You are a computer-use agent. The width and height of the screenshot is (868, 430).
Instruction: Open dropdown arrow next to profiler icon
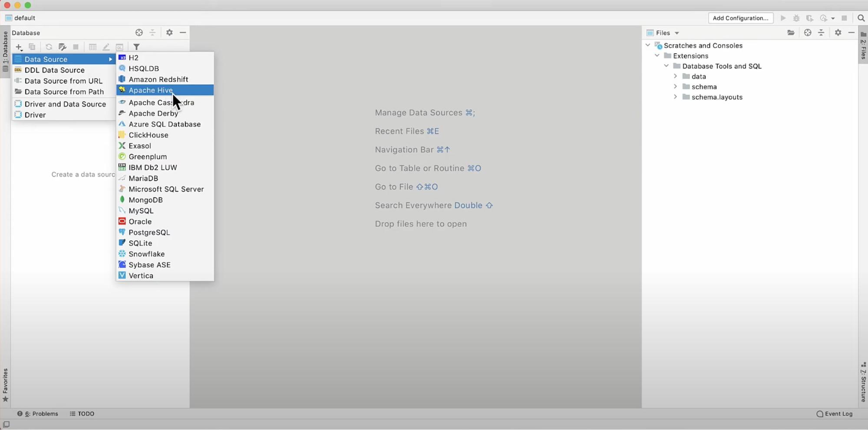pos(833,18)
